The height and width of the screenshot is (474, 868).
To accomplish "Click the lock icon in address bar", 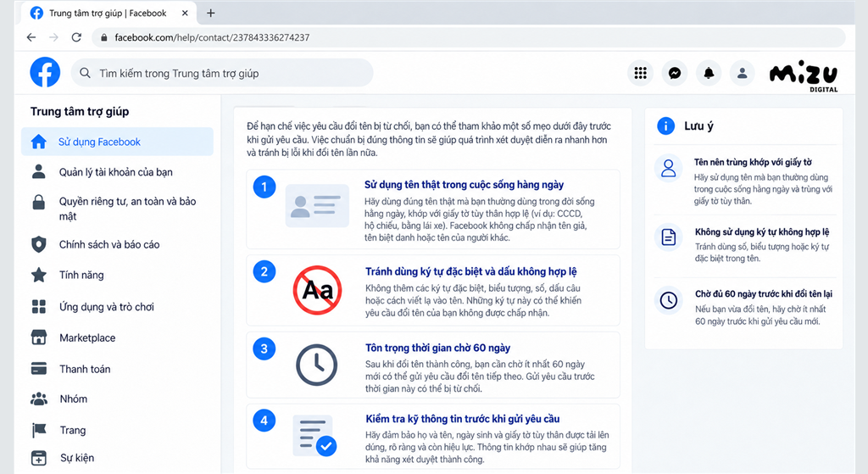I will click(x=103, y=37).
